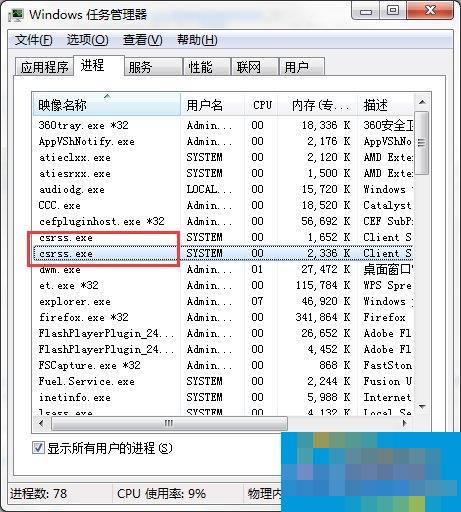Select csrss.exe using 1,652 K memory

223,237
